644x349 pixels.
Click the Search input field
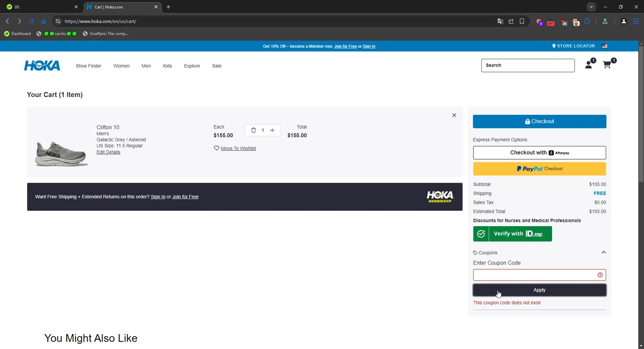(528, 65)
